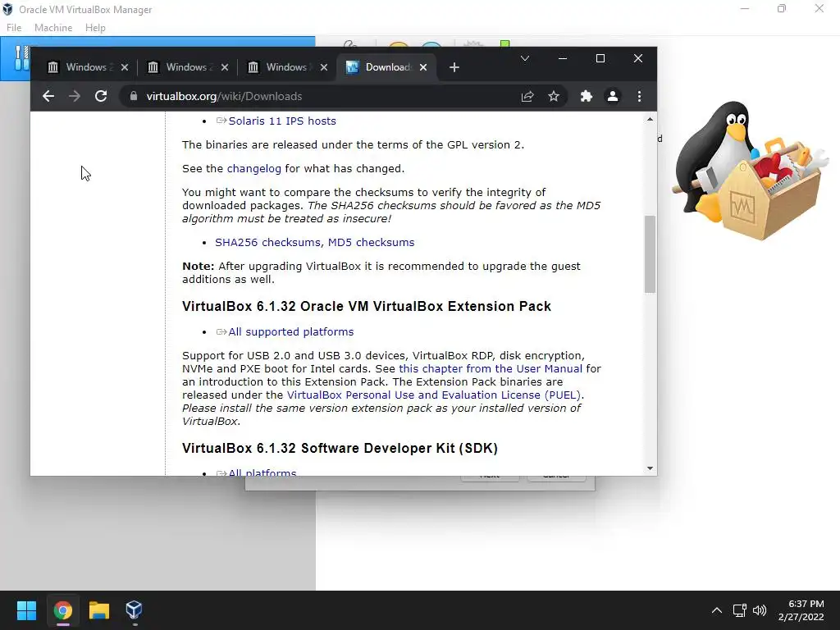
Task: Open this chapter from the User Manual link
Action: (491, 369)
